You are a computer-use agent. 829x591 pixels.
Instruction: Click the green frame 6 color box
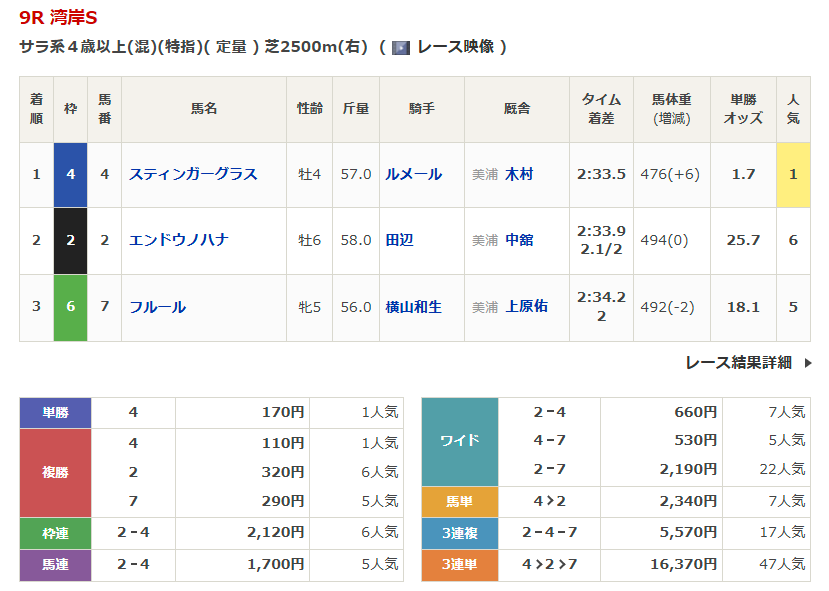pyautogui.click(x=70, y=307)
